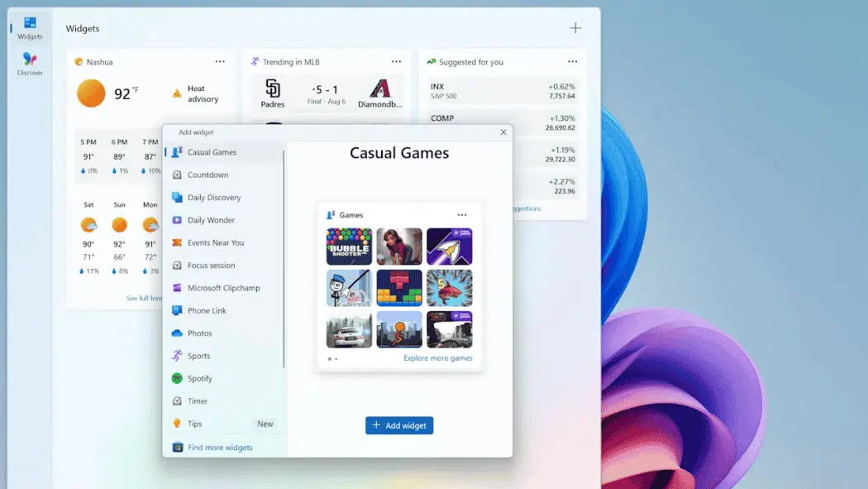Click the Countdown list icon
Image resolution: width=868 pixels, height=489 pixels.
tap(177, 175)
